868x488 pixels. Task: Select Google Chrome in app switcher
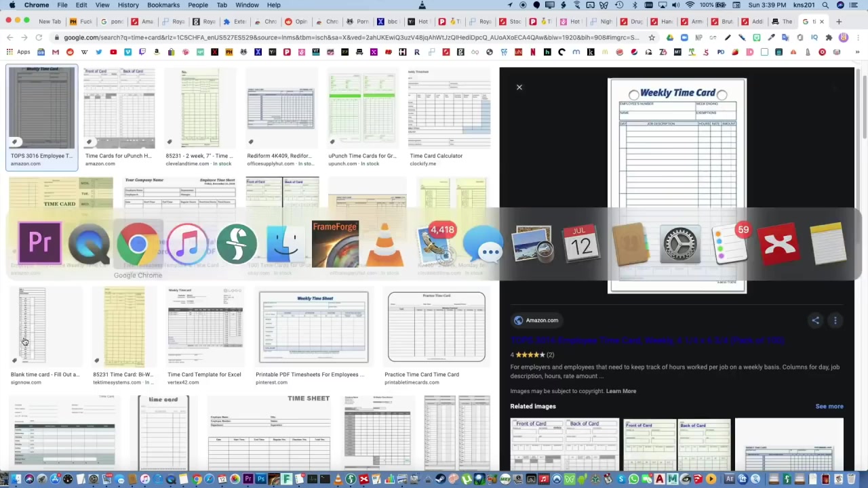pyautogui.click(x=138, y=243)
